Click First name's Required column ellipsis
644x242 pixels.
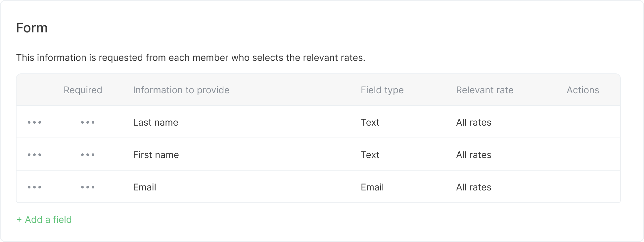click(88, 155)
